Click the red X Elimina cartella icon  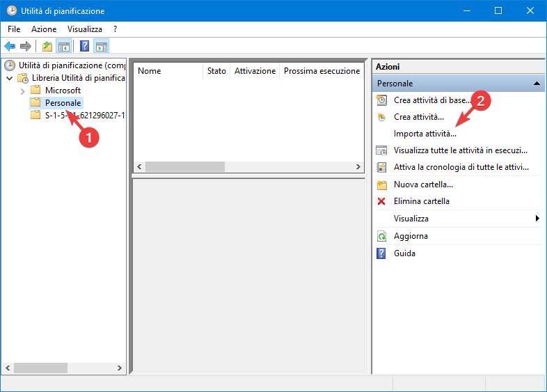[x=381, y=201]
